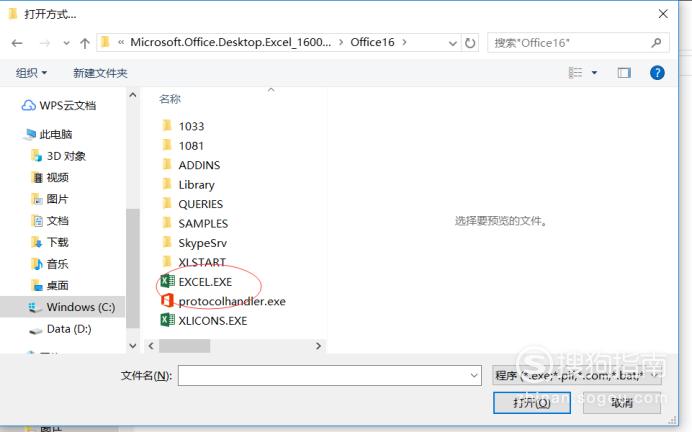Open 文档 folder in sidebar

pos(50,221)
